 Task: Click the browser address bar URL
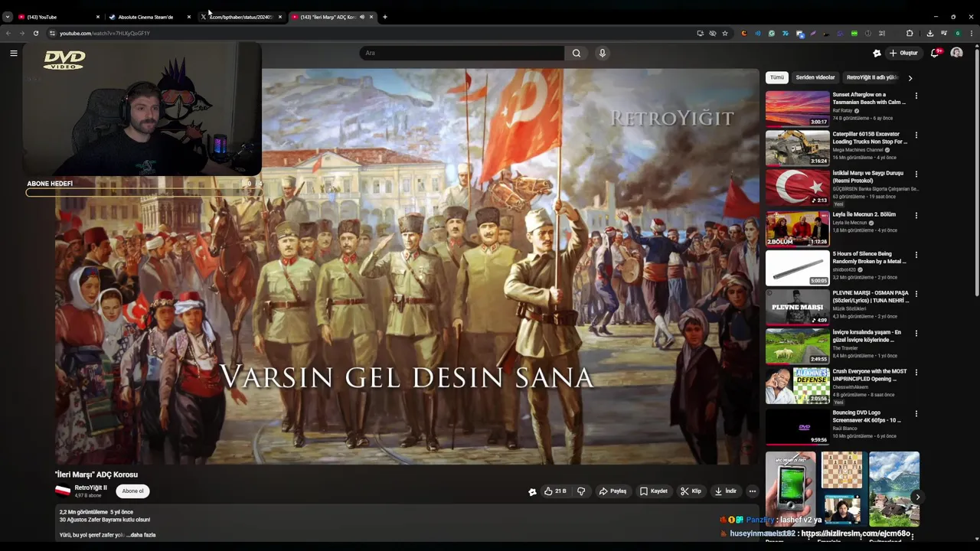(x=105, y=33)
